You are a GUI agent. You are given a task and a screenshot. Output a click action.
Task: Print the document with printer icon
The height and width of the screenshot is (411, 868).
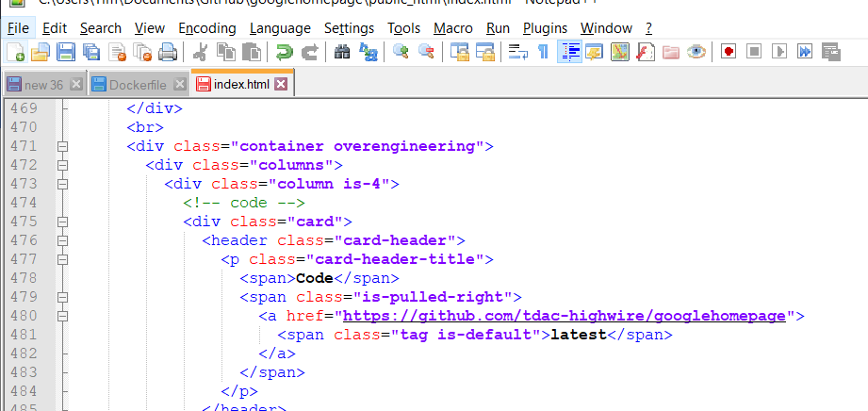point(168,52)
